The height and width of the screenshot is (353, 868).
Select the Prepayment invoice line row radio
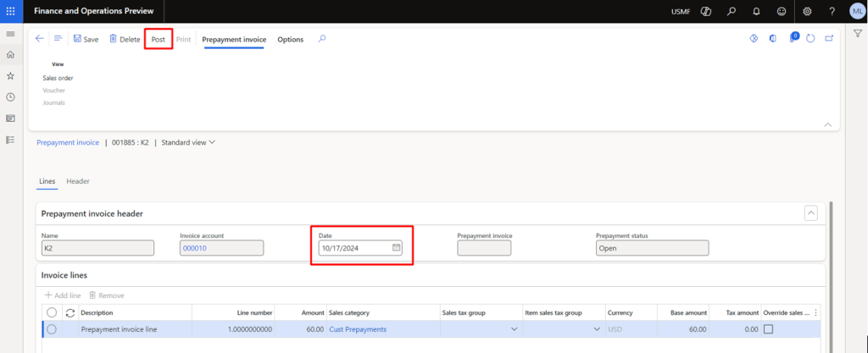pyautogui.click(x=52, y=329)
